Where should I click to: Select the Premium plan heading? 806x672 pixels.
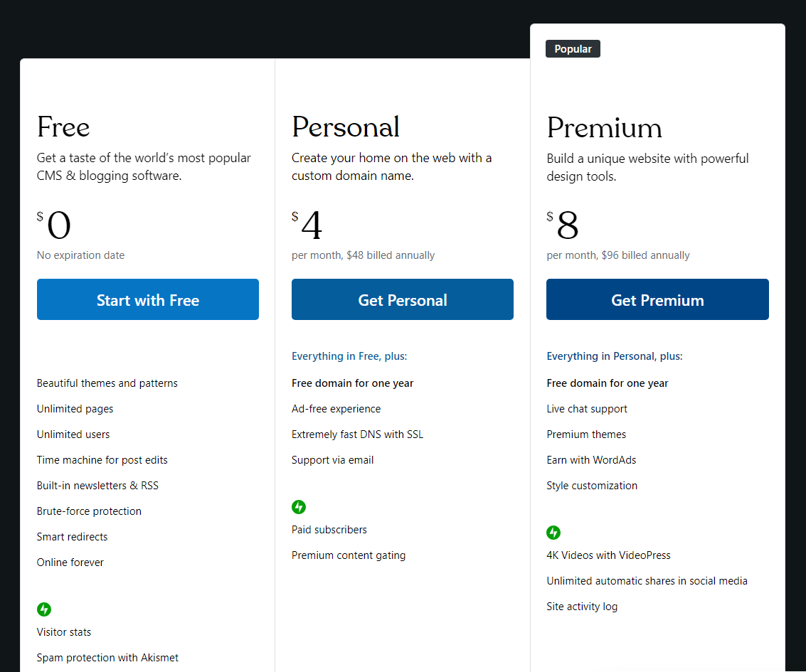[x=605, y=127]
